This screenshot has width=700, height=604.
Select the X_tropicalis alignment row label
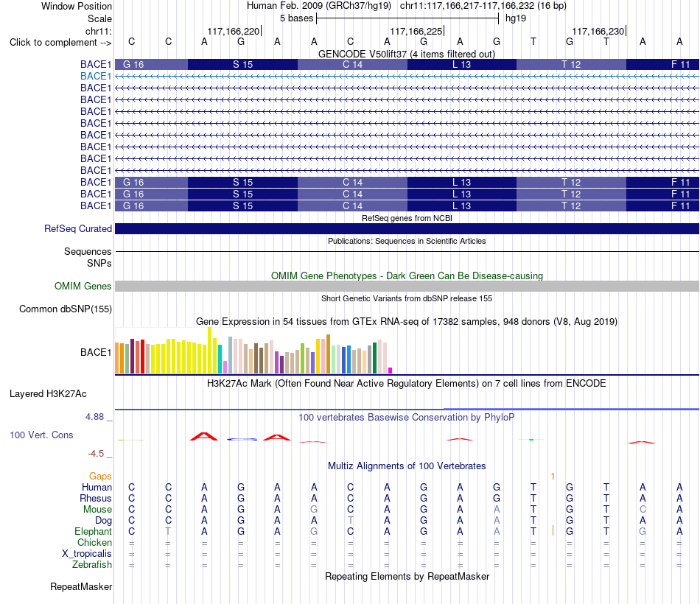point(87,554)
